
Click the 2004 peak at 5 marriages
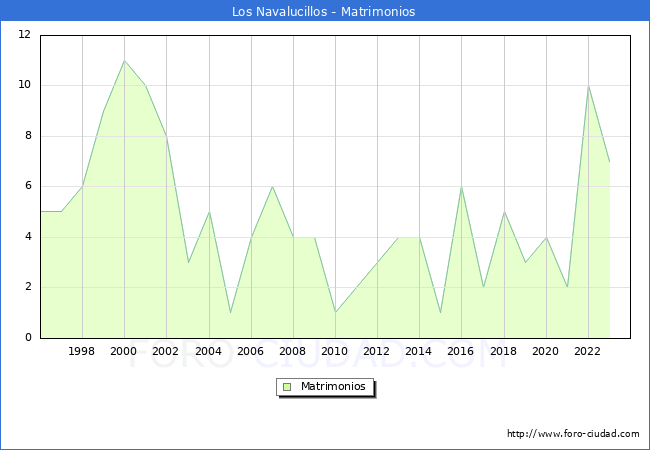tap(209, 212)
